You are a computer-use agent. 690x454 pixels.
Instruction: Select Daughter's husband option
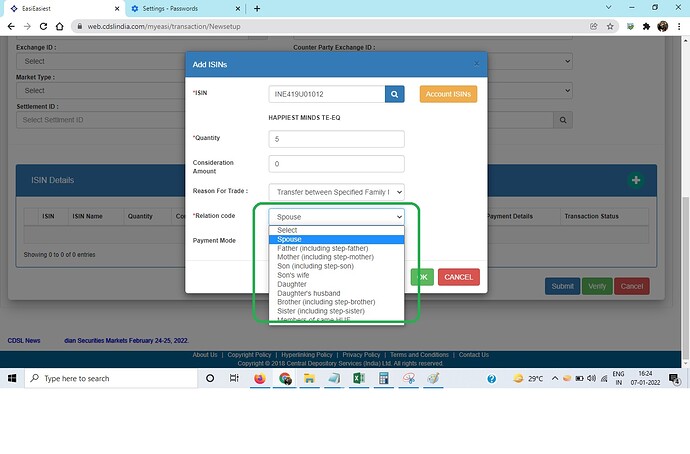click(336, 293)
